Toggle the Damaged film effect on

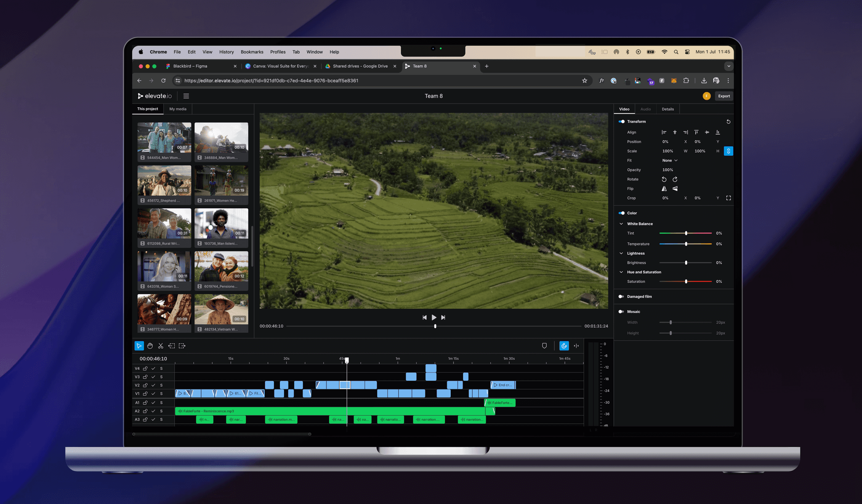[621, 296]
